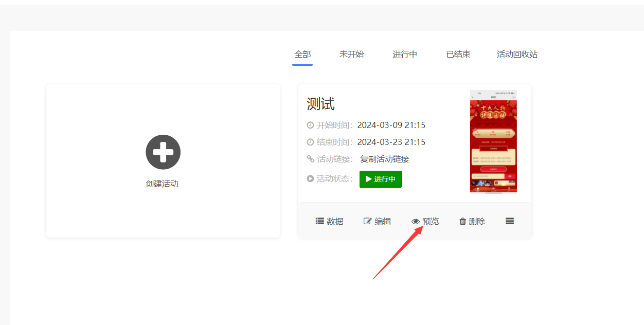Click the start time 2024-03-09 21:15

point(391,125)
